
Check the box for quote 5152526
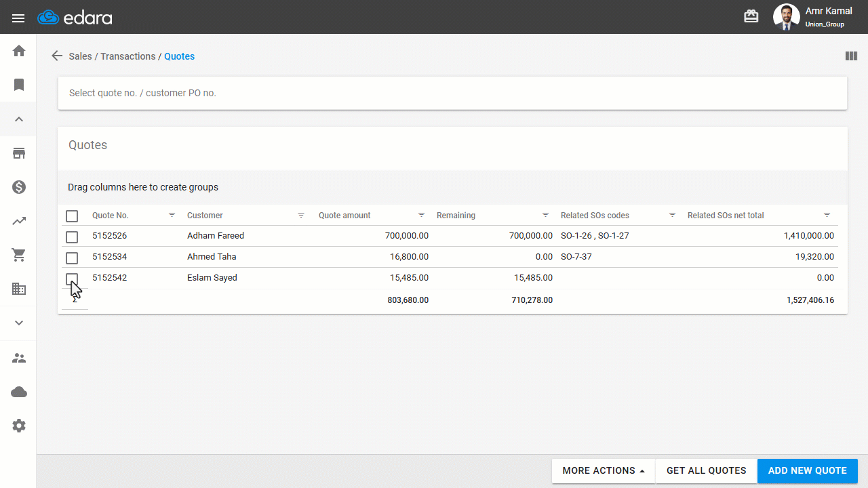pyautogui.click(x=72, y=237)
